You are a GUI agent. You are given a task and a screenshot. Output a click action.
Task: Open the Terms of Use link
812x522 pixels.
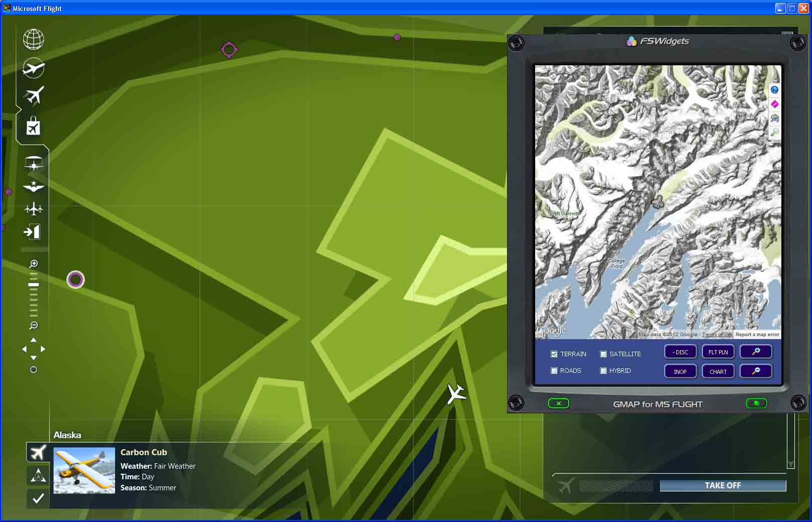(x=717, y=335)
